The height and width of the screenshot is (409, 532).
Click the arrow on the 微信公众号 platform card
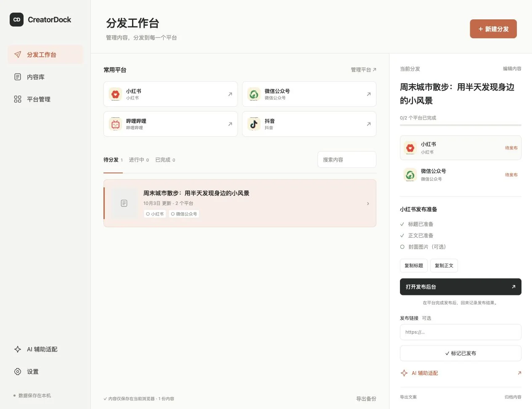369,94
